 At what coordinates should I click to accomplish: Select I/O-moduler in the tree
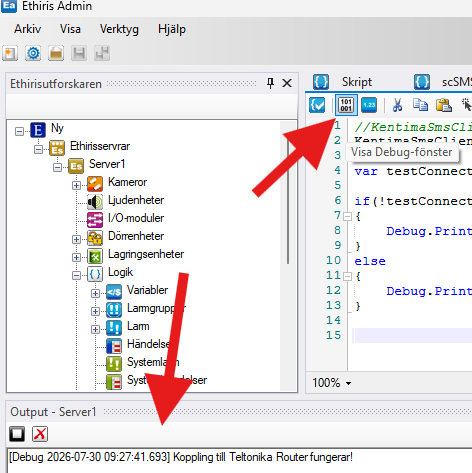(136, 218)
